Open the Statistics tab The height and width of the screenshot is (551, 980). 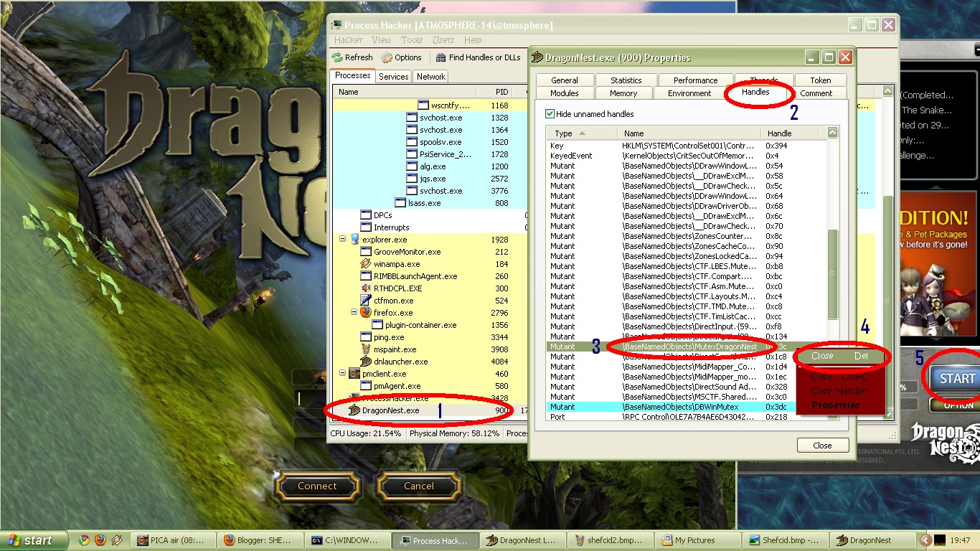pyautogui.click(x=626, y=80)
